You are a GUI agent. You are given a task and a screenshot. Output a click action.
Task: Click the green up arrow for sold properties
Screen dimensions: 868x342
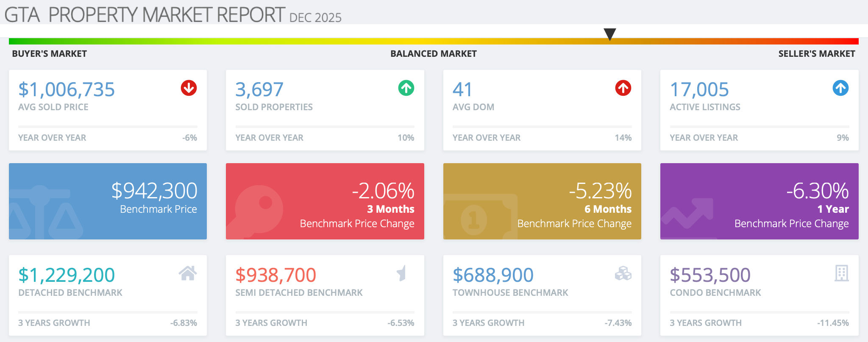(406, 88)
